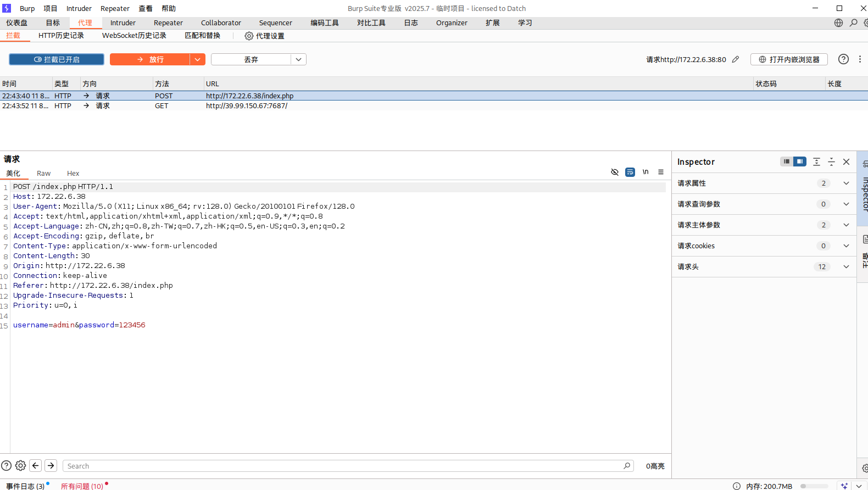Open dropdown arrow beside 放行 button
868x490 pixels.
198,59
